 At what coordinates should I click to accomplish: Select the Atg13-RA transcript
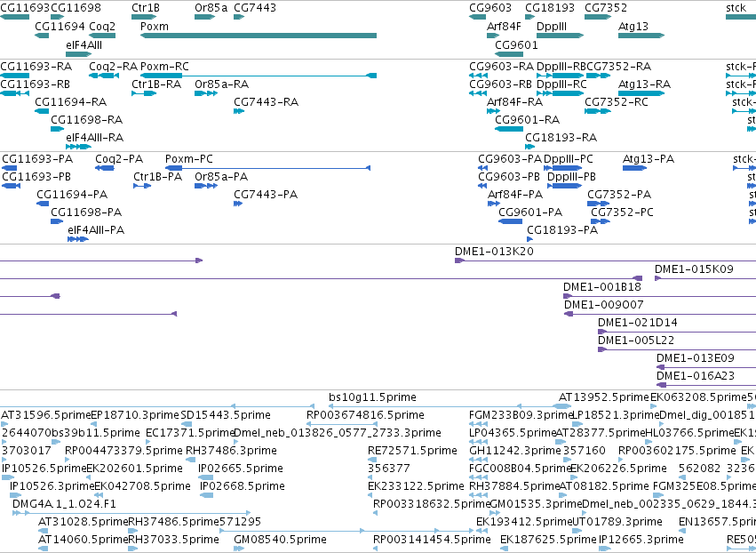[641, 93]
